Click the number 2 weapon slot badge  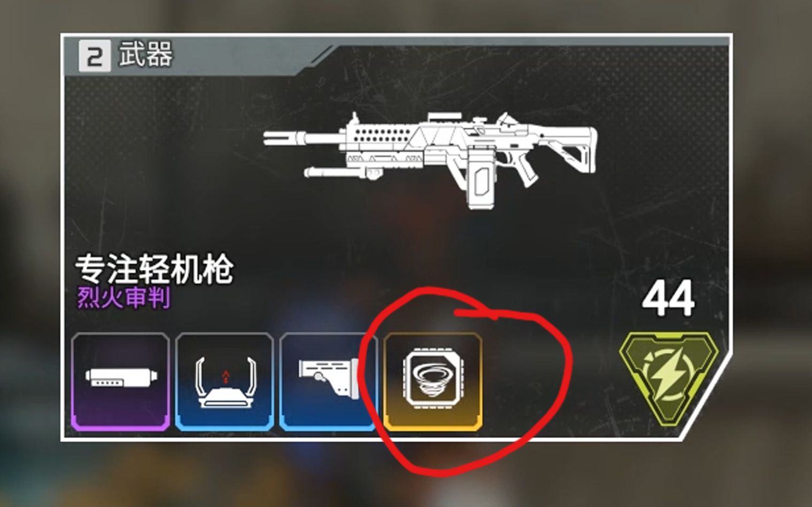(94, 56)
